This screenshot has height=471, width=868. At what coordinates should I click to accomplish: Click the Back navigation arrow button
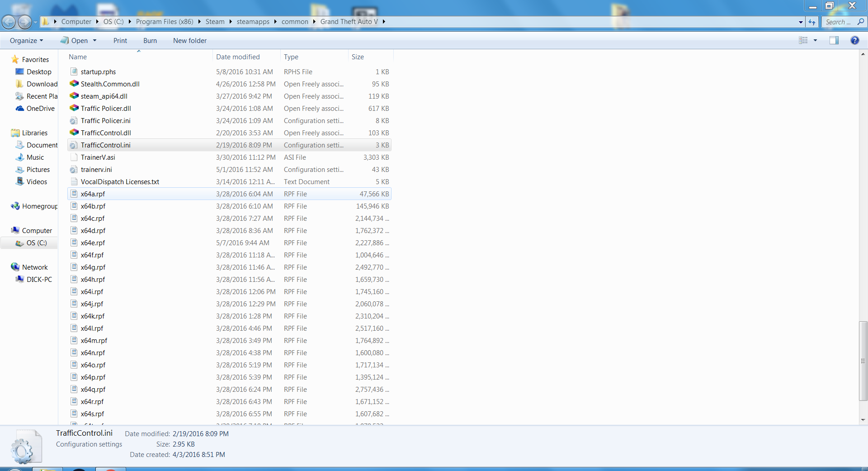(x=9, y=22)
